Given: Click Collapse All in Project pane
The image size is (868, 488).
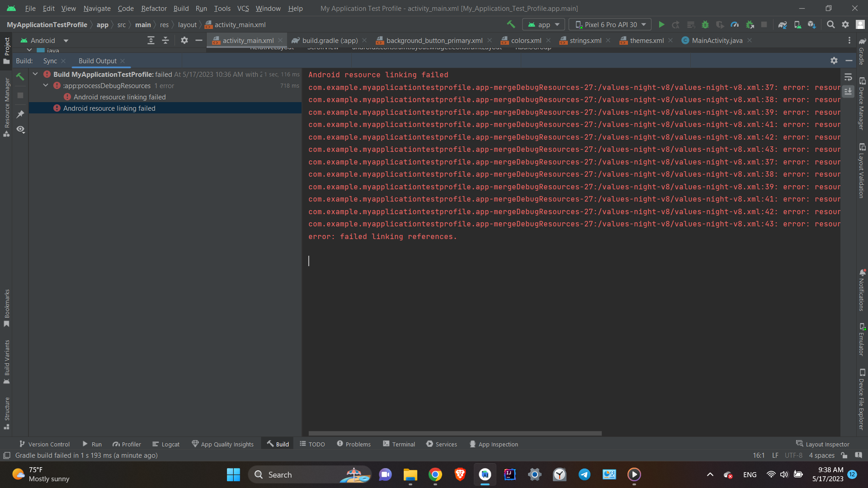Looking at the screenshot, I should 165,40.
